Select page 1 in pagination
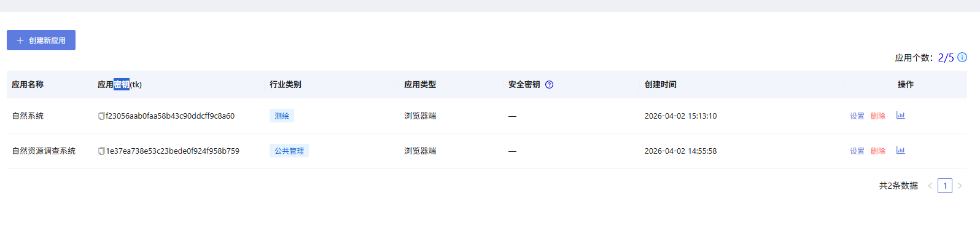Screen dimensions: 980x249 click(x=945, y=186)
